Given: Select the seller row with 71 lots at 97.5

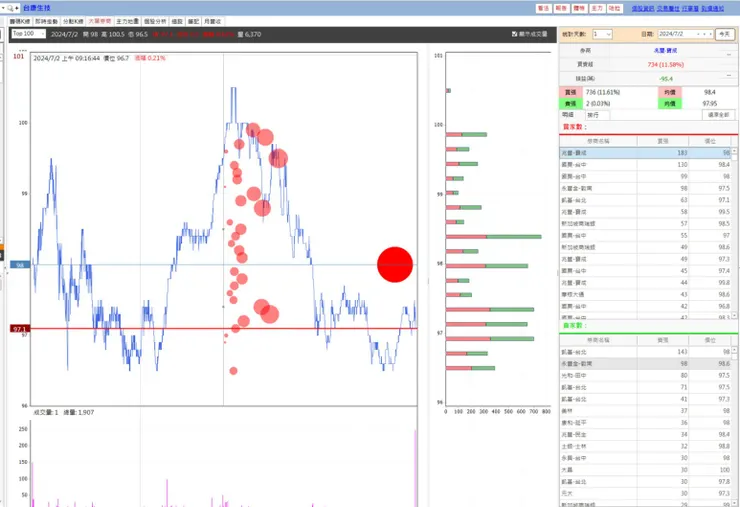Looking at the screenshot, I should coord(645,388).
